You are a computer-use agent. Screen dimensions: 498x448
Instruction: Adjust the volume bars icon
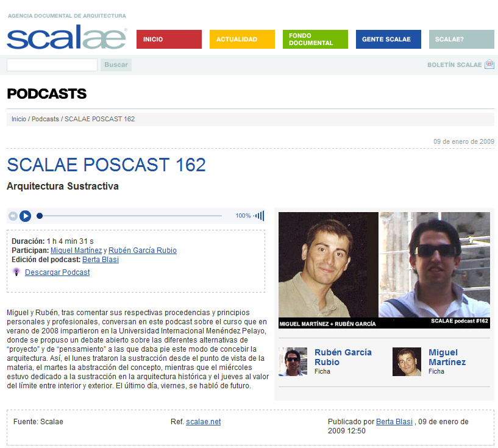pos(259,216)
